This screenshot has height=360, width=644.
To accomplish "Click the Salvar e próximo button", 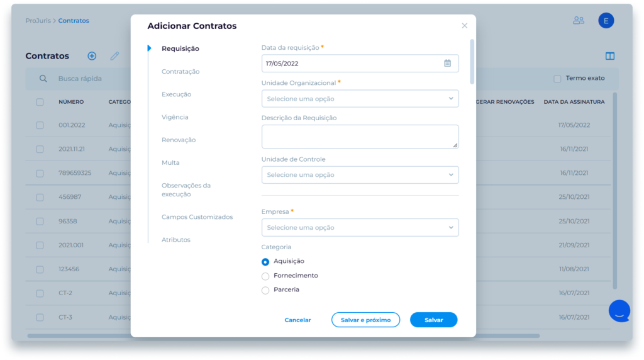I will (365, 320).
